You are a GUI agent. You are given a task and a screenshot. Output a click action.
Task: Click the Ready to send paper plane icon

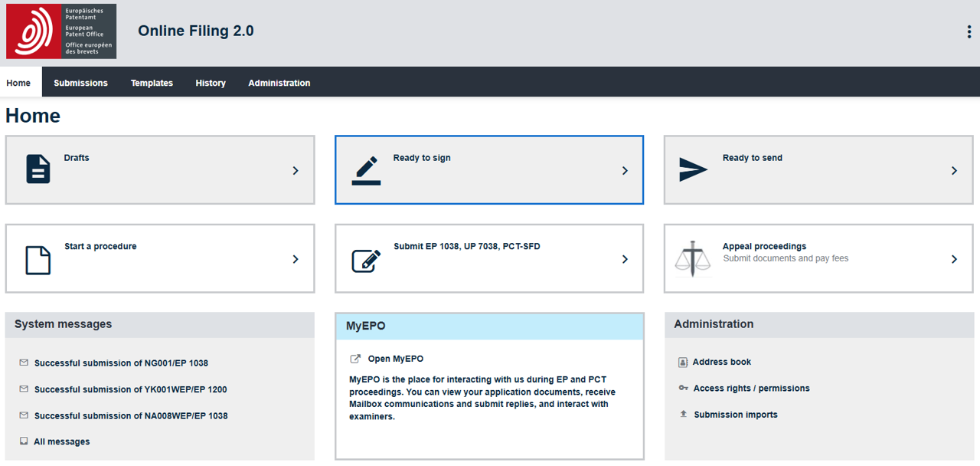[693, 170]
